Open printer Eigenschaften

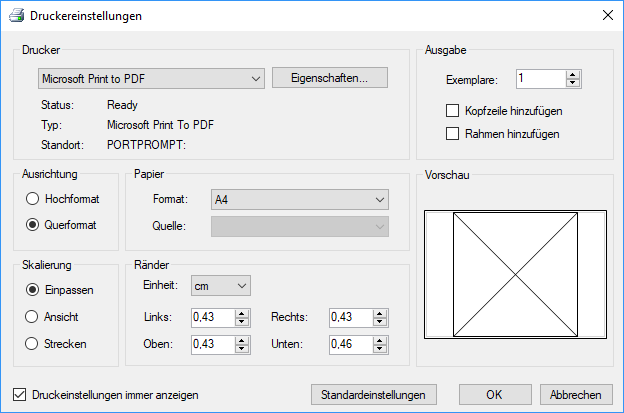pos(329,78)
